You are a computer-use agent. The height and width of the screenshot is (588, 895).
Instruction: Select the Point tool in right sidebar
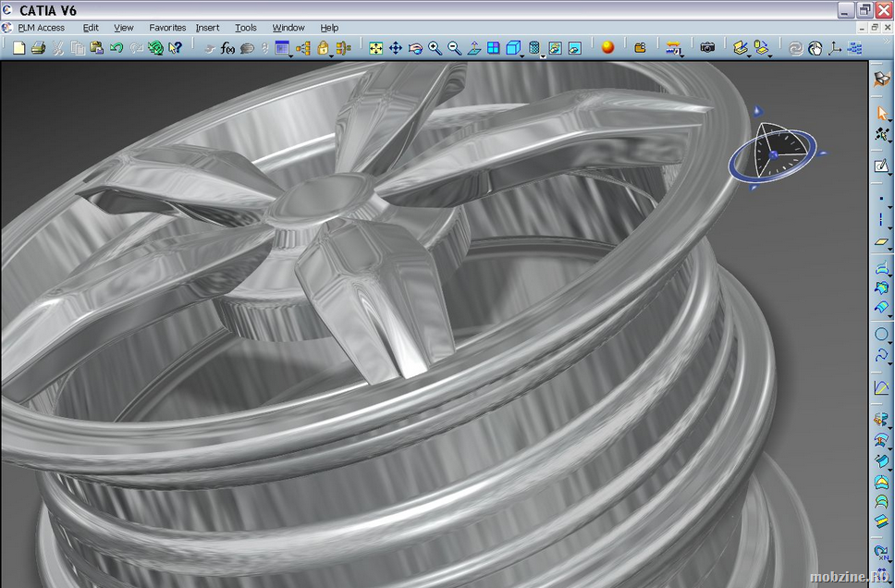[x=881, y=199]
